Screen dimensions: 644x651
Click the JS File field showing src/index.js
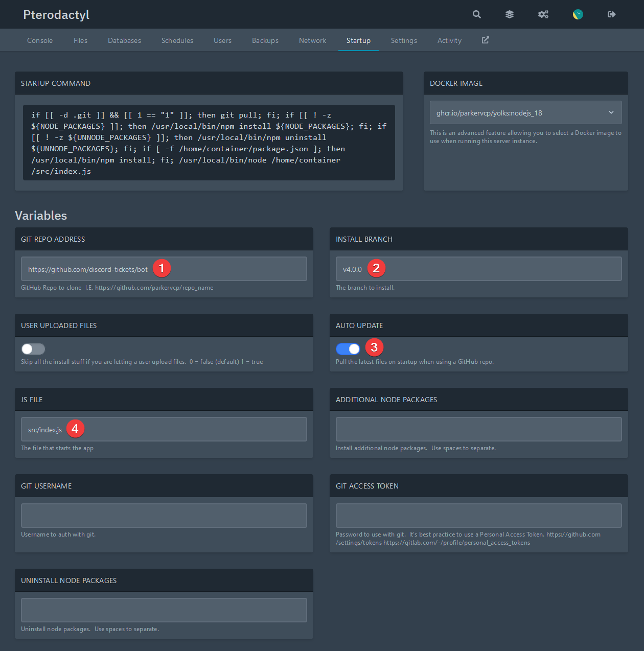164,429
